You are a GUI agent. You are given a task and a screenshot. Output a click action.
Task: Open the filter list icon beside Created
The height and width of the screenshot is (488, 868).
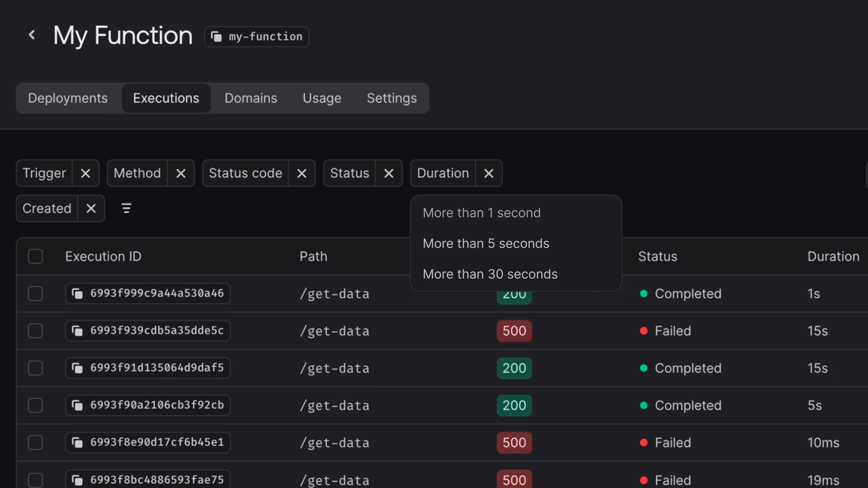tap(126, 208)
